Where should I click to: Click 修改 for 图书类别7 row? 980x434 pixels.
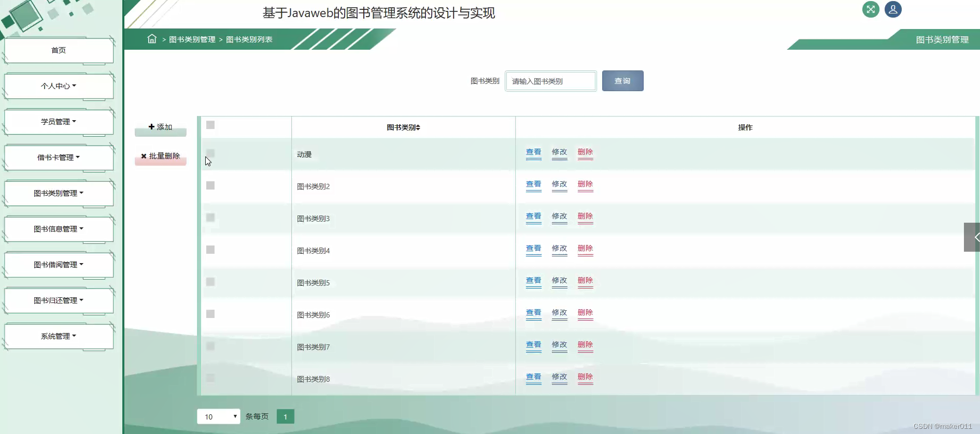(559, 345)
